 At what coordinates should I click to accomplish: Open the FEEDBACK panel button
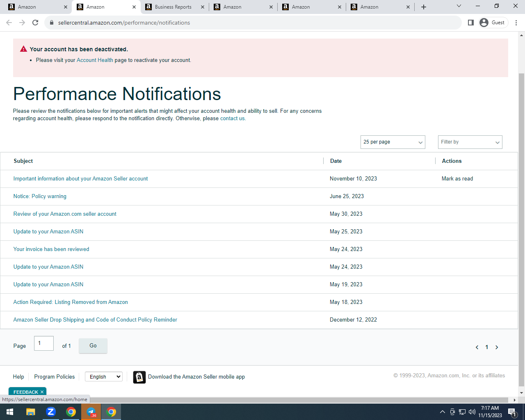point(25,392)
